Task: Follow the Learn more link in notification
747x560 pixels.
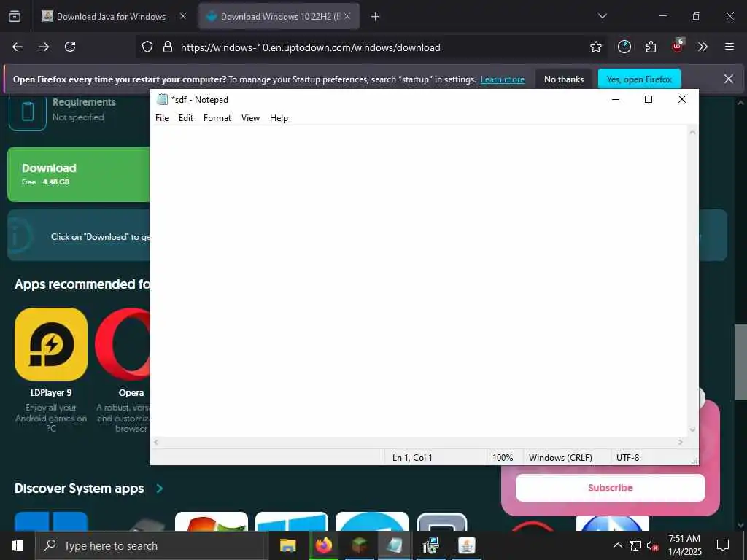Action: tap(503, 79)
